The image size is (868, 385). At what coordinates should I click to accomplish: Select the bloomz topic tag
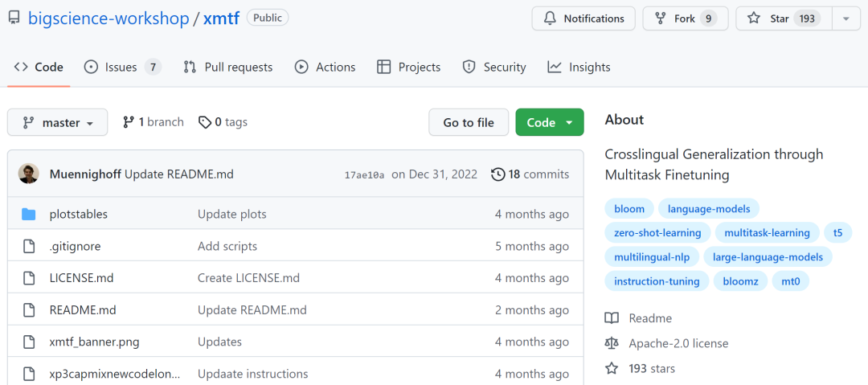click(x=740, y=281)
